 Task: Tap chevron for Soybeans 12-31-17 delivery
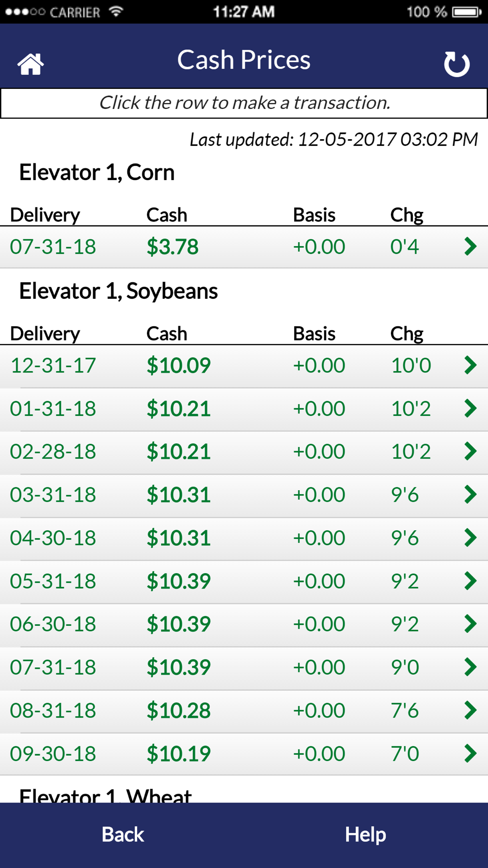[x=470, y=365]
